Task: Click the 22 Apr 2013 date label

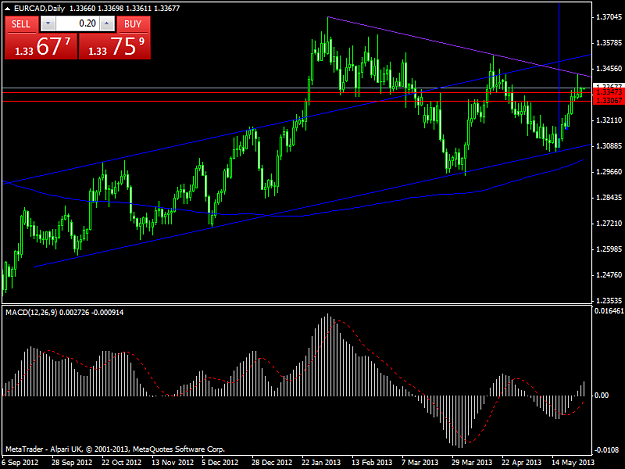Action: (521, 462)
